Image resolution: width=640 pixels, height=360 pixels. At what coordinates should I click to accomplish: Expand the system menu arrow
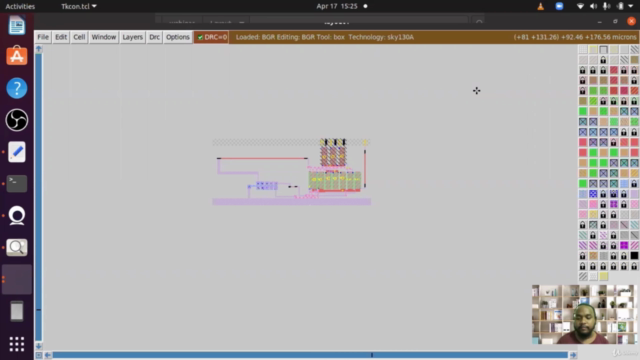[x=631, y=6]
